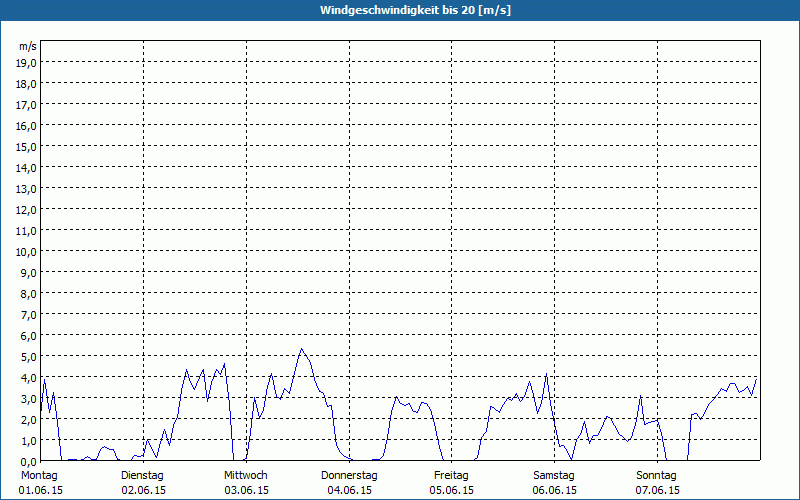The image size is (800, 500).
Task: Click the date 04.06.15
Action: (x=349, y=490)
